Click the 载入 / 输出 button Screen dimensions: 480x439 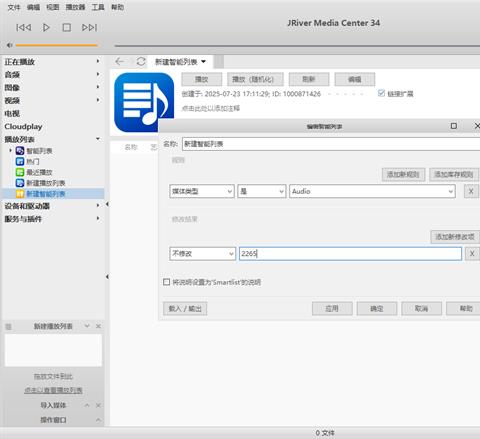pos(185,309)
